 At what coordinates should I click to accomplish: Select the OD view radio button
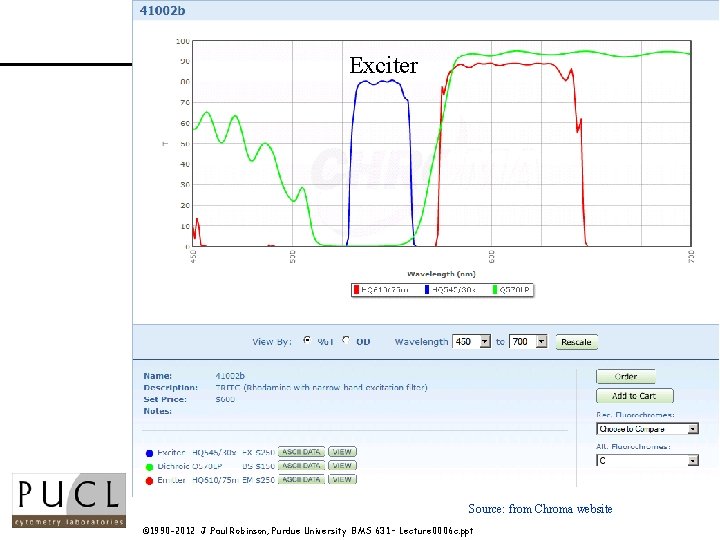pyautogui.click(x=346, y=340)
